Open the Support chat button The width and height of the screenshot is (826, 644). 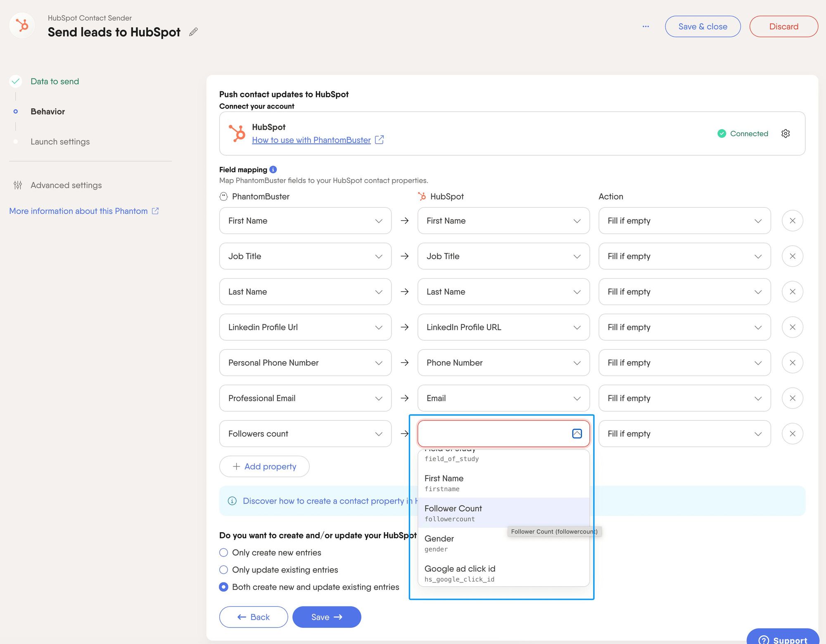(783, 637)
